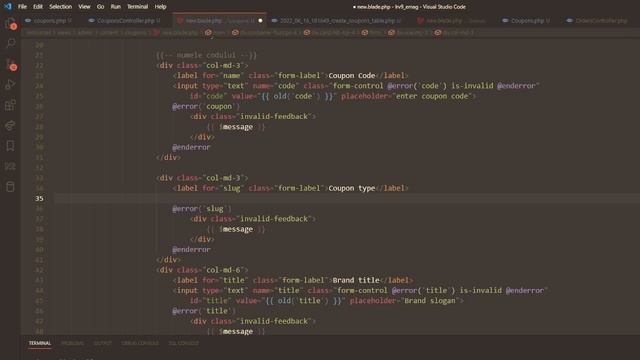Click the 'Brand title' label text in the code
The width and height of the screenshot is (640, 360).
tap(356, 280)
